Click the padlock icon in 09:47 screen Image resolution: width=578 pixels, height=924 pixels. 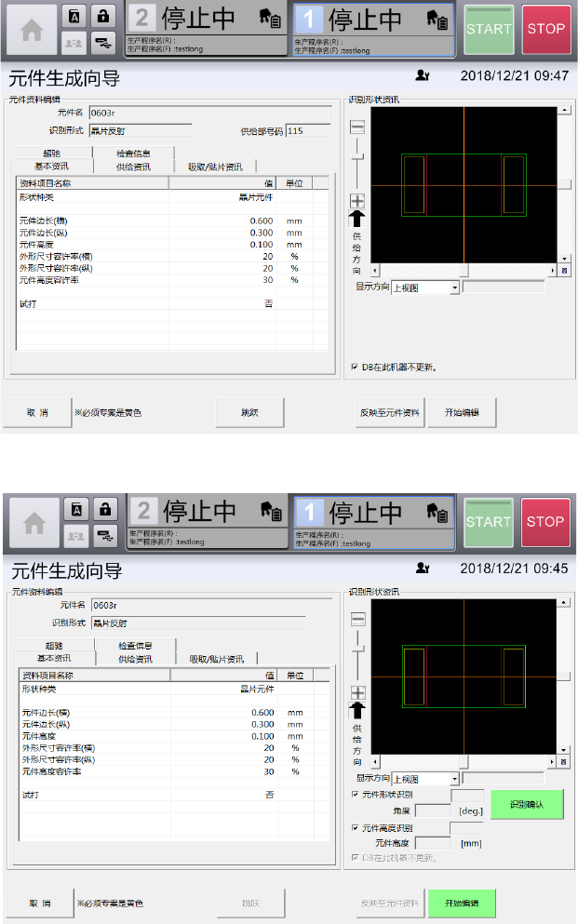coord(103,17)
